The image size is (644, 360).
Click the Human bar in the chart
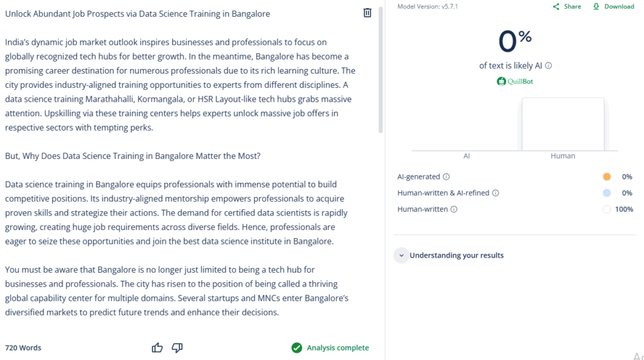(563, 124)
